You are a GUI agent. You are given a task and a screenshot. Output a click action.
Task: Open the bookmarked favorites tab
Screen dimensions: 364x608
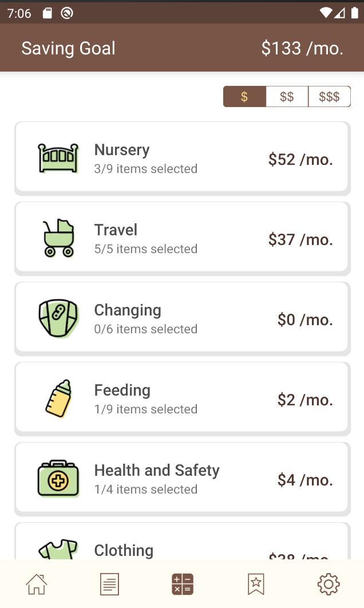pyautogui.click(x=256, y=584)
